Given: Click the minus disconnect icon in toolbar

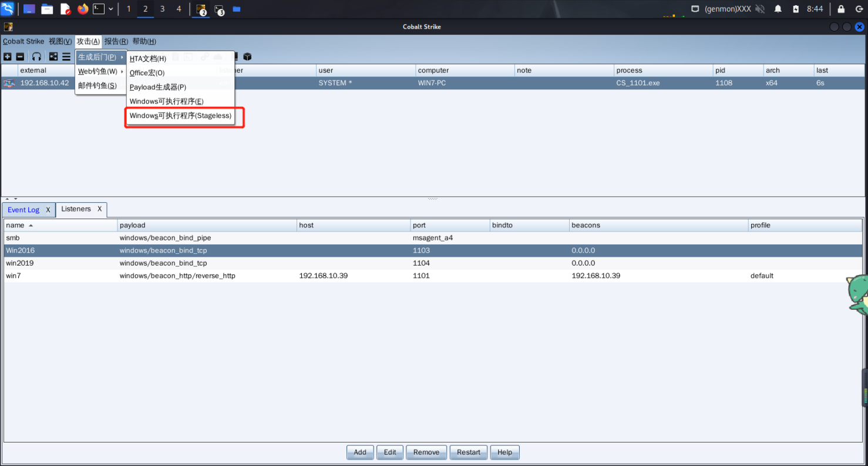Looking at the screenshot, I should 20,56.
